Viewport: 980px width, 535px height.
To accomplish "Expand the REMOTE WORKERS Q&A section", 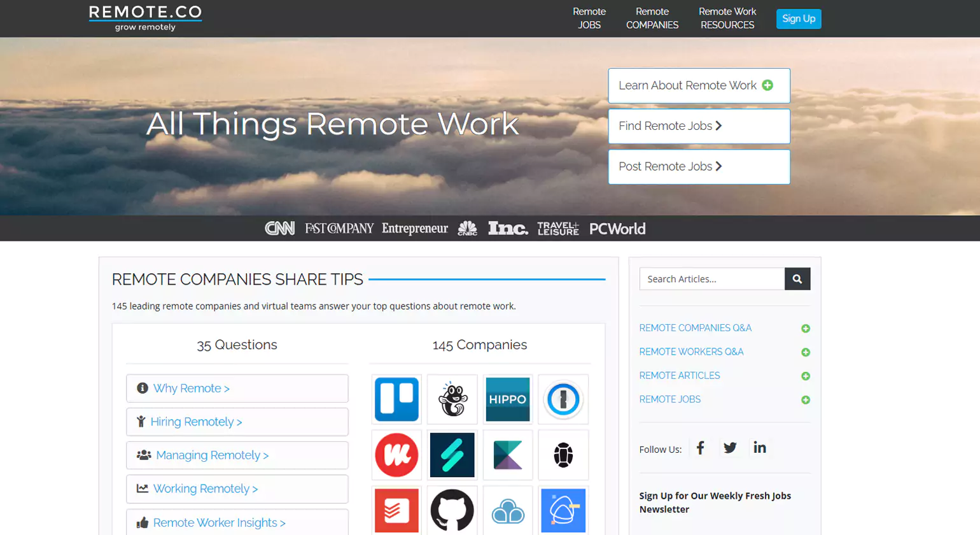I will [806, 352].
